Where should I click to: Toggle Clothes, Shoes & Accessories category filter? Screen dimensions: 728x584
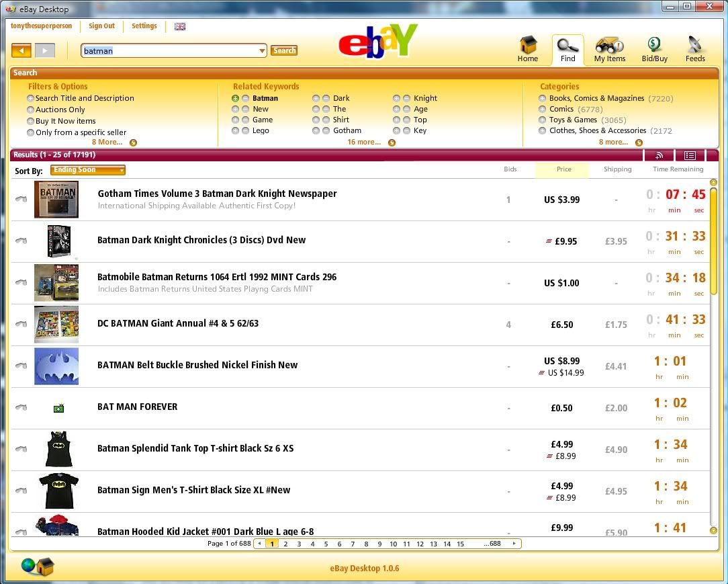point(542,130)
